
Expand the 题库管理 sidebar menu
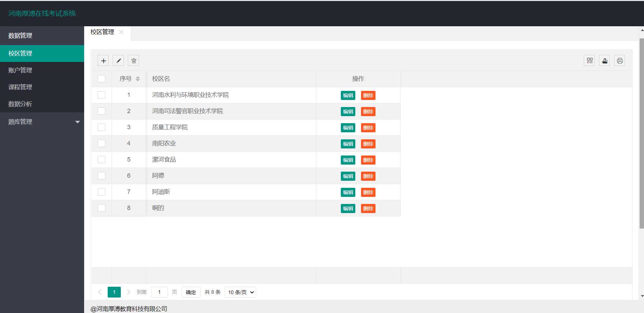[x=42, y=122]
